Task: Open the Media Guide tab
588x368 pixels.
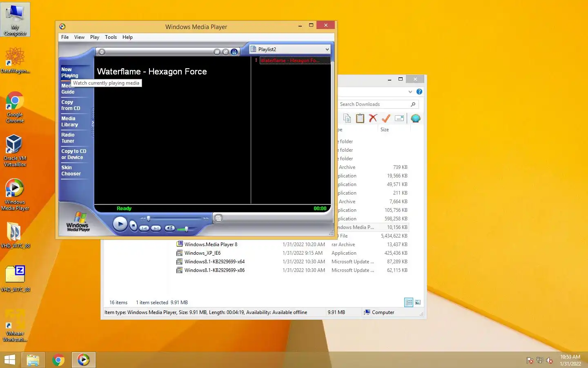Action: pyautogui.click(x=68, y=89)
